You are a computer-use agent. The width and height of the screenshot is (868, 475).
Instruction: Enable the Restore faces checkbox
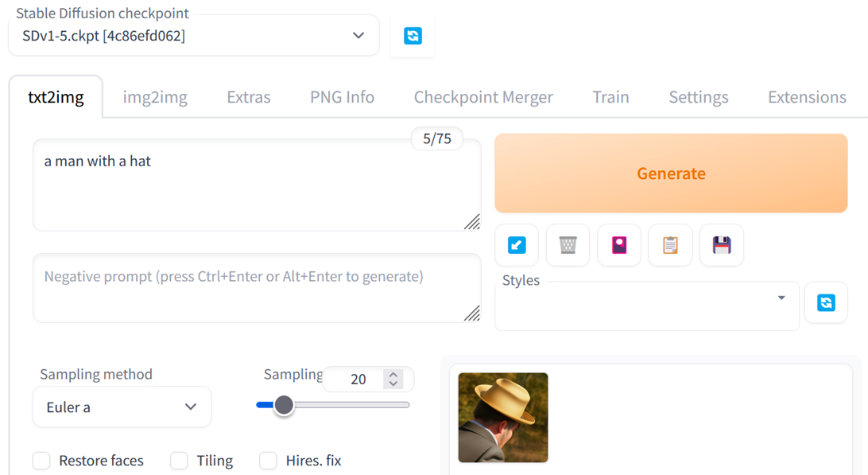[x=41, y=461]
